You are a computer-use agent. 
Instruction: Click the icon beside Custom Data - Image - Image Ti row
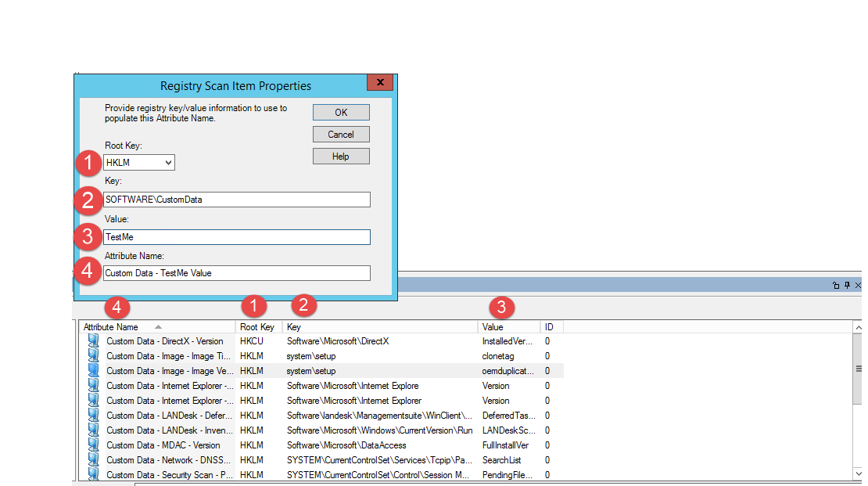point(95,356)
